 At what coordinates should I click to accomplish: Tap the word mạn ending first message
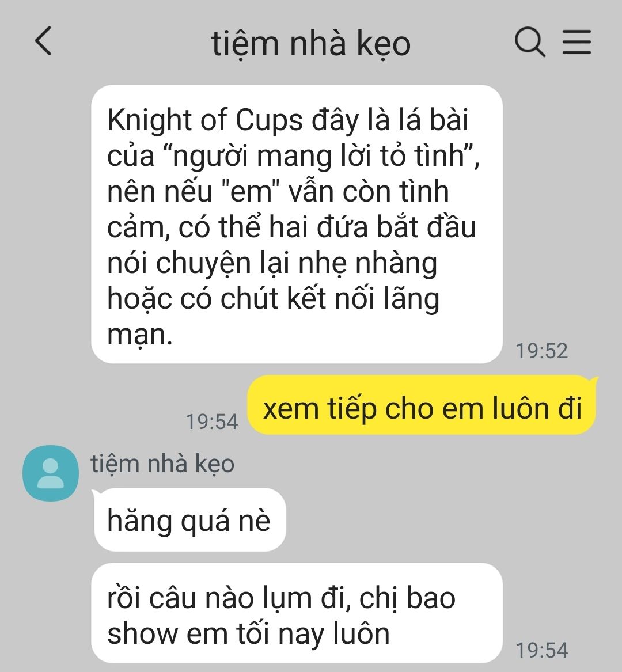click(140, 336)
